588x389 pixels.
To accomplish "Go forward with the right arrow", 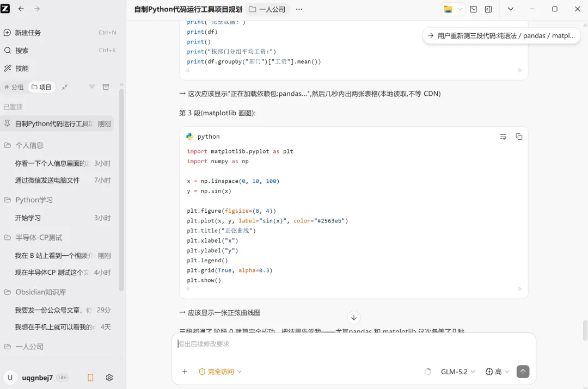I will 37,9.
